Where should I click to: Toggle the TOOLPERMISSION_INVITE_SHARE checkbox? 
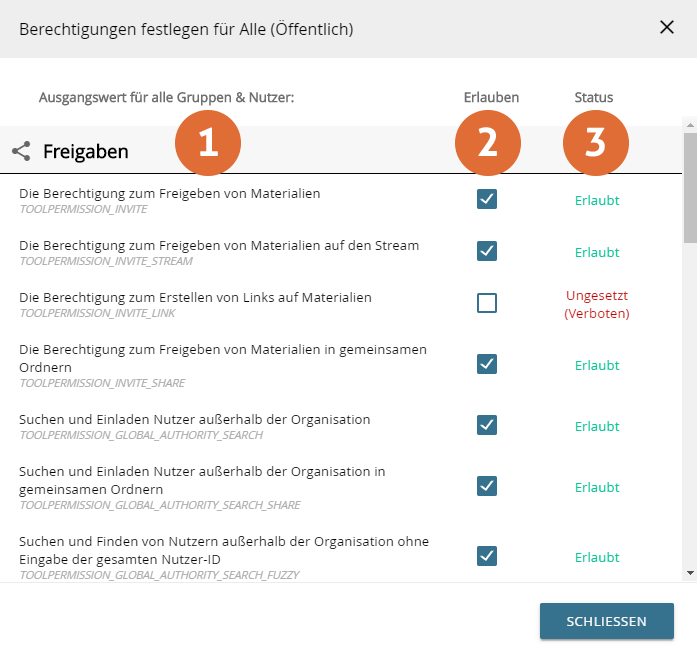[x=487, y=364]
